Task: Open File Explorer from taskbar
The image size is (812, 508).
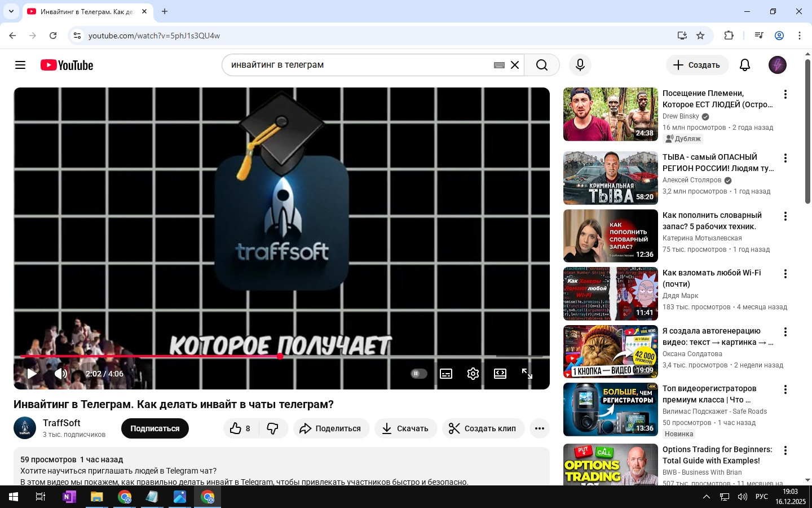Action: click(96, 497)
